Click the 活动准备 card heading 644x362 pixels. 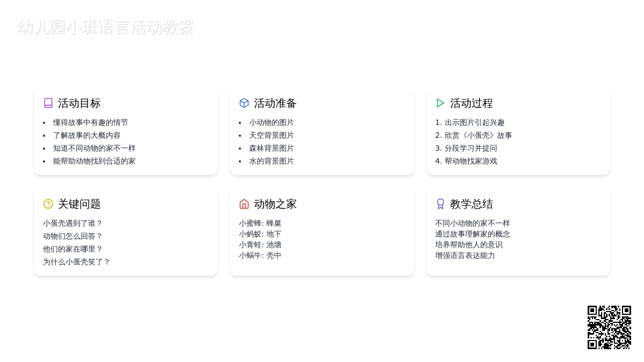pyautogui.click(x=275, y=103)
